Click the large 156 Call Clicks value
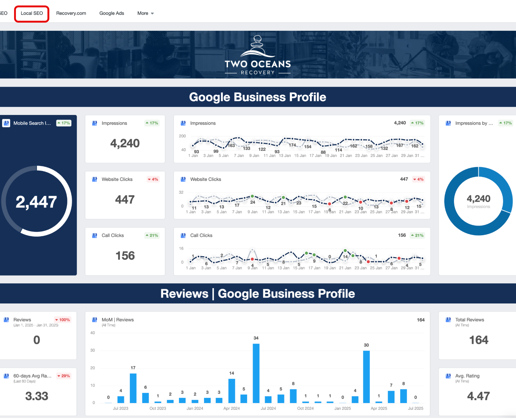This screenshot has height=420, width=516. pyautogui.click(x=125, y=255)
